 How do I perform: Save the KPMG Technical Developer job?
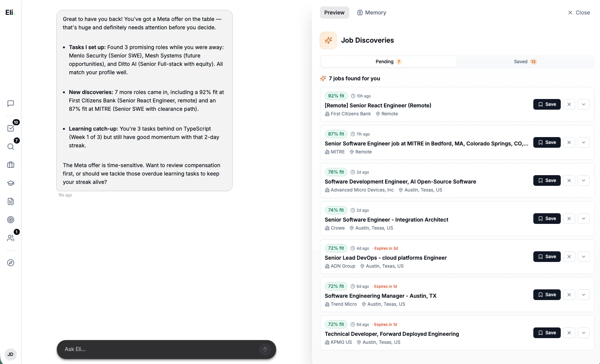pos(547,333)
